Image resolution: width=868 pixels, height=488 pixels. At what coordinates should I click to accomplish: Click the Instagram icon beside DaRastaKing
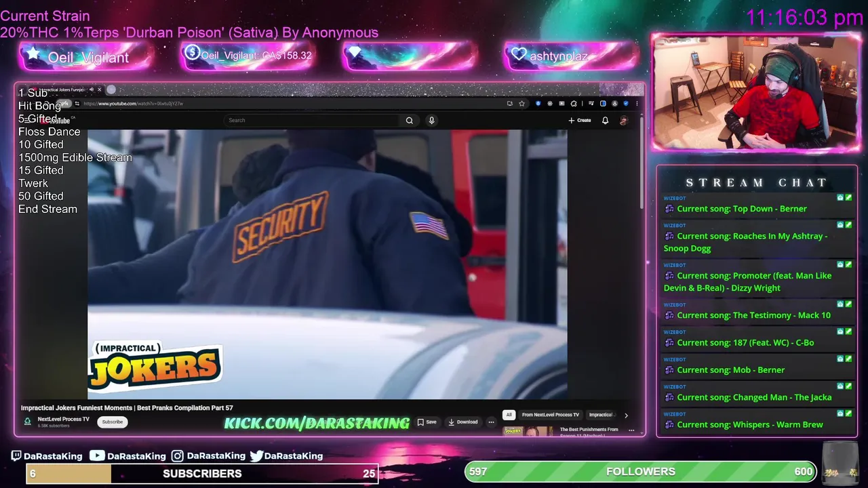178,456
